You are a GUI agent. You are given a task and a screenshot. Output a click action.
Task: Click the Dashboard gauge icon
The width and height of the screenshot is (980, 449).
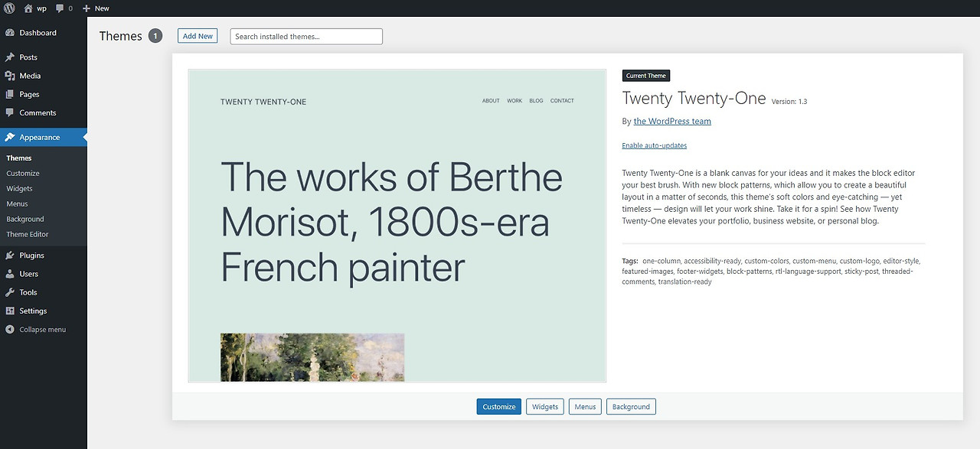point(10,33)
